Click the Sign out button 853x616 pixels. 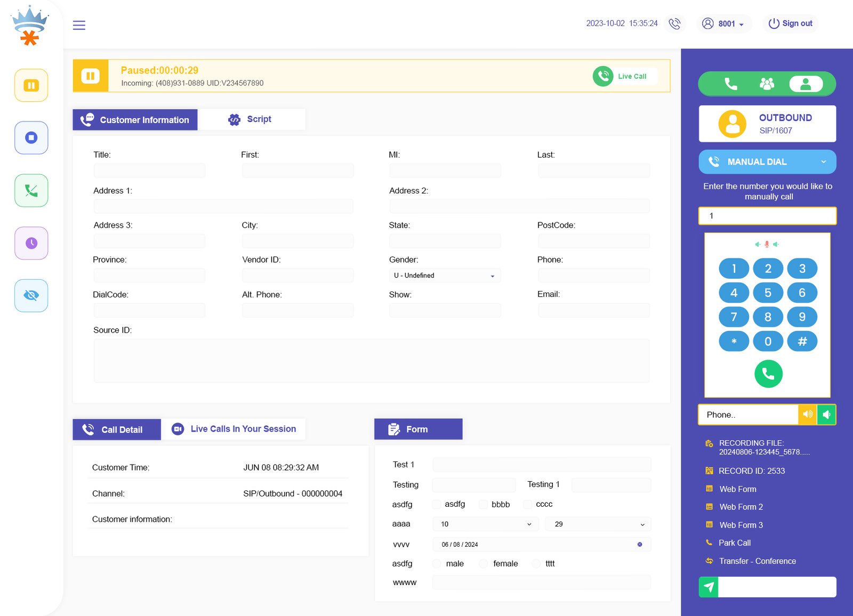[x=790, y=23]
